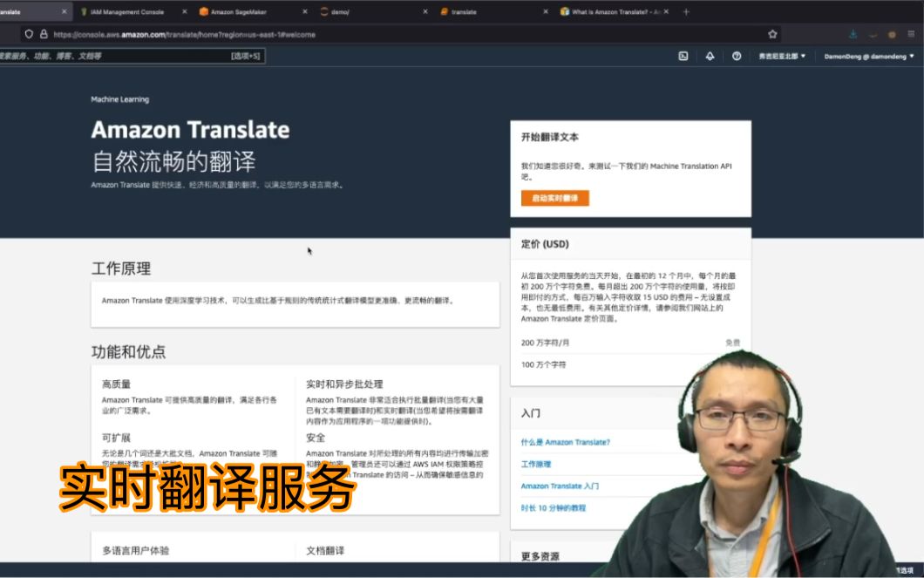Click the 安全 feature heading
This screenshot has width=924, height=578.
[x=316, y=438]
